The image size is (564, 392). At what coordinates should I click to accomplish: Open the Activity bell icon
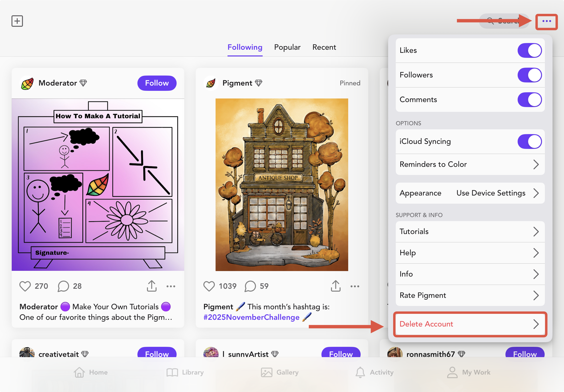click(360, 372)
